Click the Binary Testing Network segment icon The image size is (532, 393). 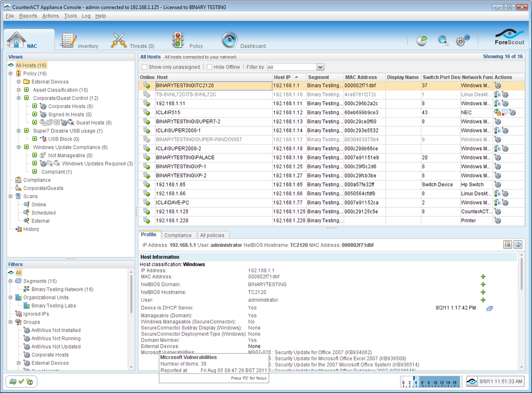click(27, 289)
